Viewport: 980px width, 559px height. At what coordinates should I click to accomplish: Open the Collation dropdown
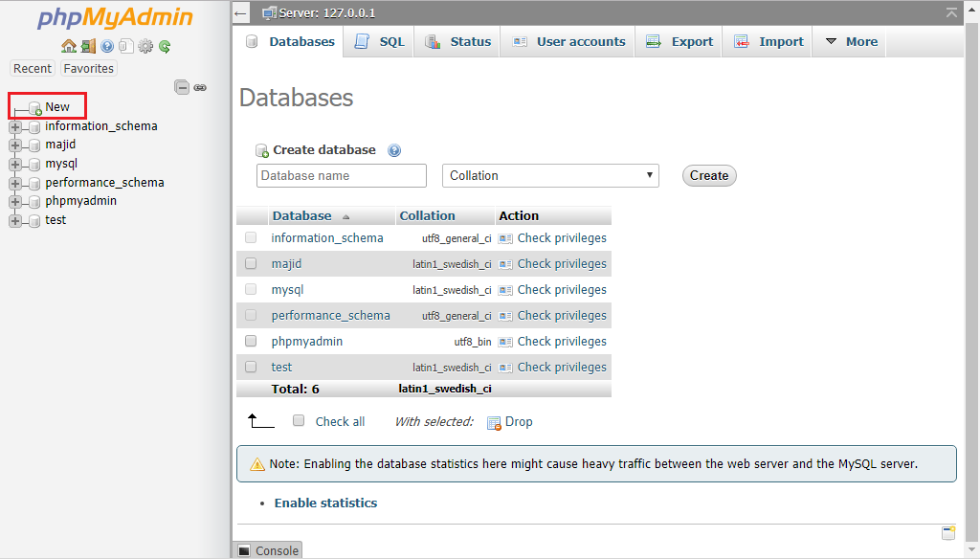pos(550,175)
